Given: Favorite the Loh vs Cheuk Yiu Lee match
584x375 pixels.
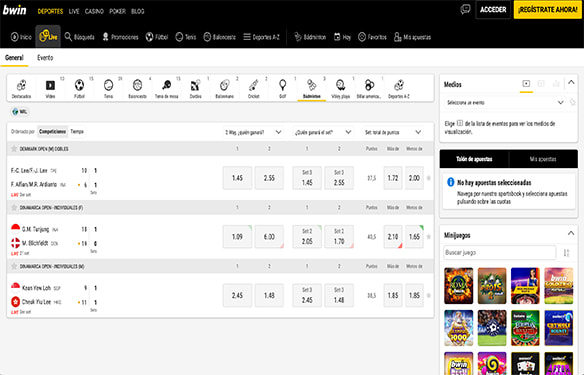Looking at the screenshot, I should pyautogui.click(x=429, y=295).
